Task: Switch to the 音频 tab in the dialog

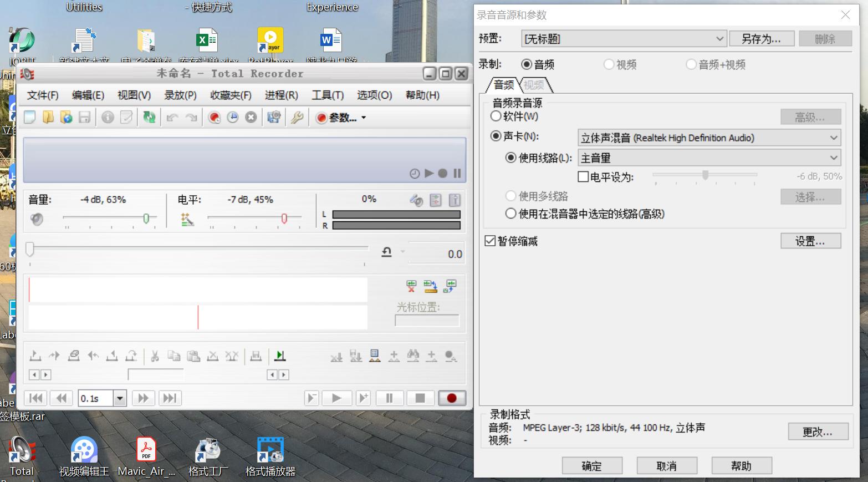Action: click(x=502, y=85)
